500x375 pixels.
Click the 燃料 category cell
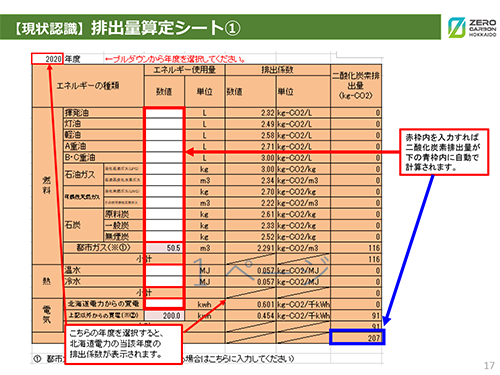tap(47, 186)
